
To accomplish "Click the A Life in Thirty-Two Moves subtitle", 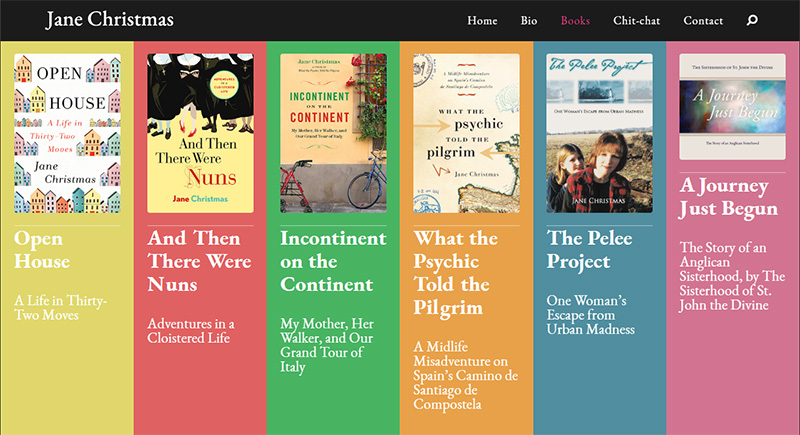I will 61,308.
